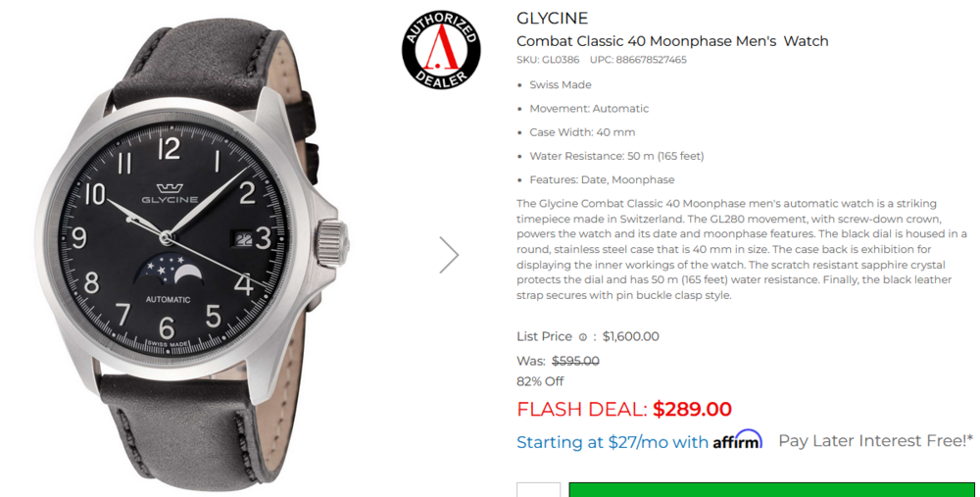Click Pay Later Interest Free text
Viewport: 980px width, 497px height.
tap(875, 441)
